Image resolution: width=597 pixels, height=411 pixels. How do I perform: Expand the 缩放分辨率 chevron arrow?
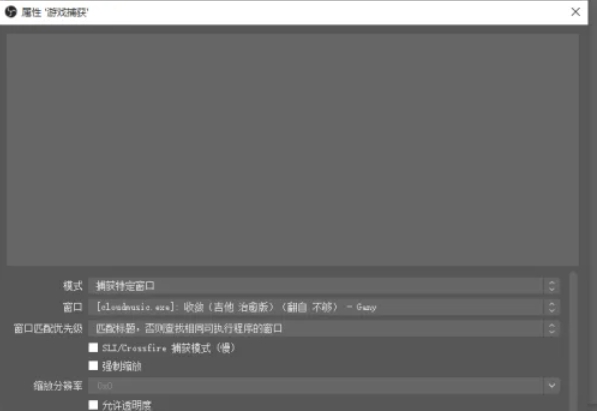551,386
